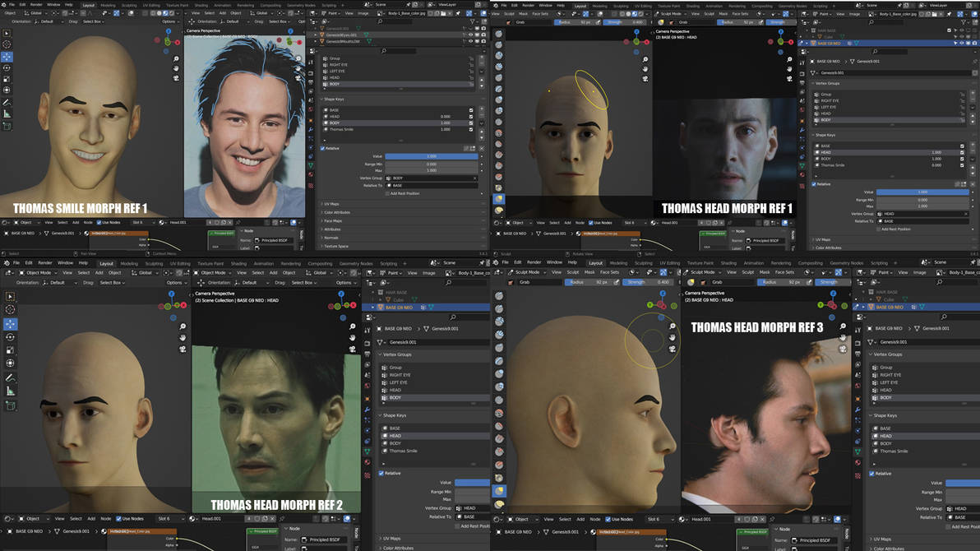This screenshot has width=980, height=551.
Task: Toggle Use Nodes in top-left window node editor
Action: click(99, 222)
